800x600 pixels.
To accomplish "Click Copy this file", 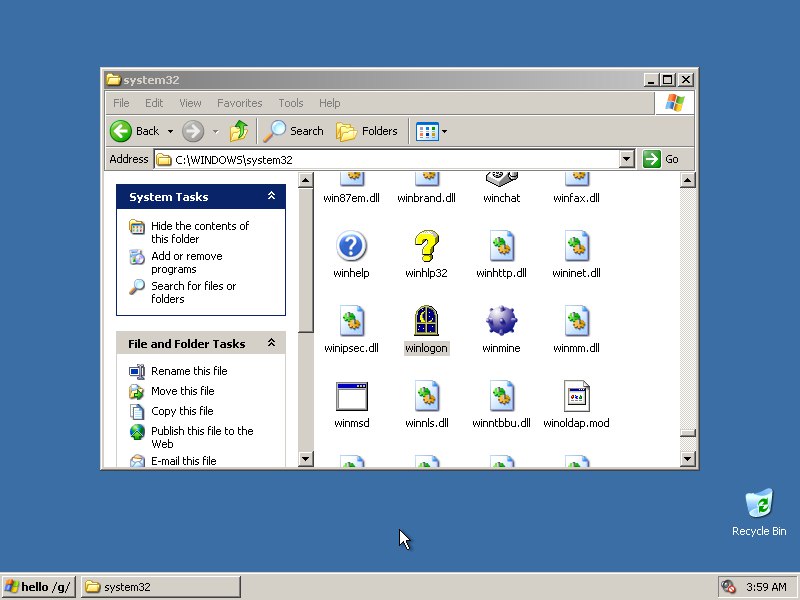I will (x=182, y=411).
